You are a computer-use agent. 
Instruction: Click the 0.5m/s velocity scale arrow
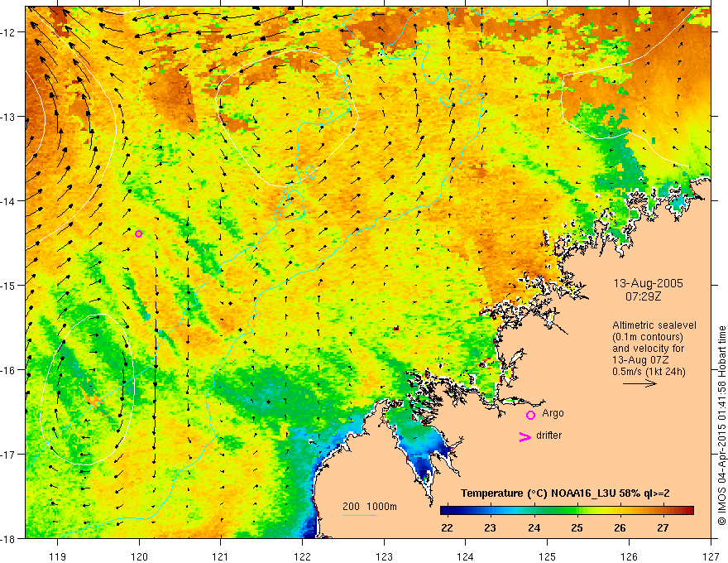pos(639,383)
